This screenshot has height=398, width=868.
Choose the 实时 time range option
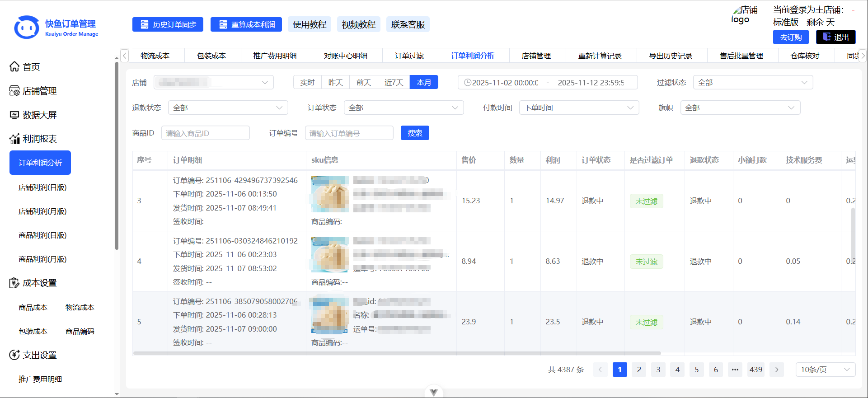click(x=307, y=83)
